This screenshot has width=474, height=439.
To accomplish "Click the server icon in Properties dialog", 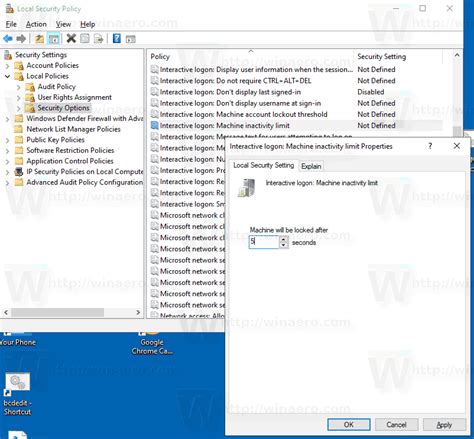I will click(247, 188).
